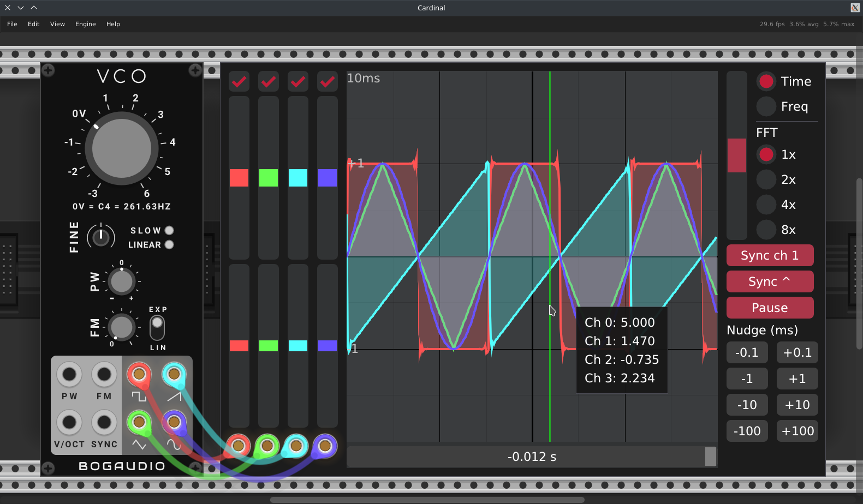Nudge by +1 ms

click(797, 379)
